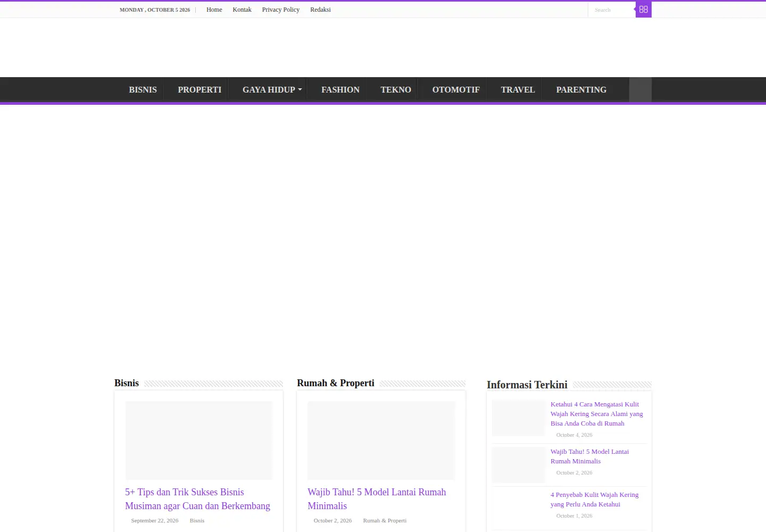The image size is (766, 532).
Task: Open the Home link in top bar
Action: coord(214,10)
